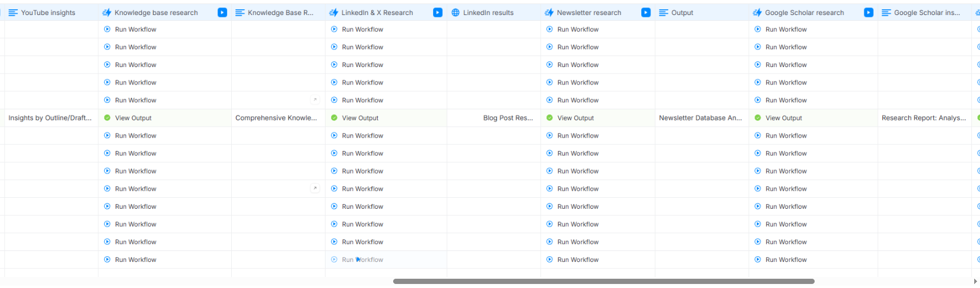
Task: Click the Newsletter research lightning icon
Action: click(549, 13)
